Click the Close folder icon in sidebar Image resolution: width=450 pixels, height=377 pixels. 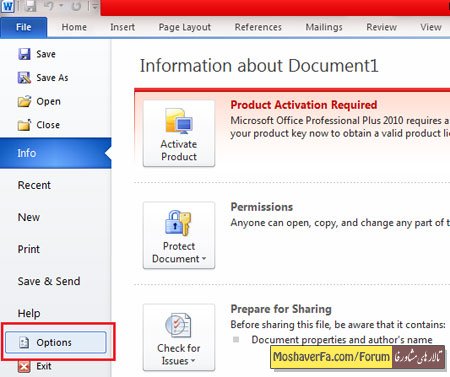tap(24, 125)
